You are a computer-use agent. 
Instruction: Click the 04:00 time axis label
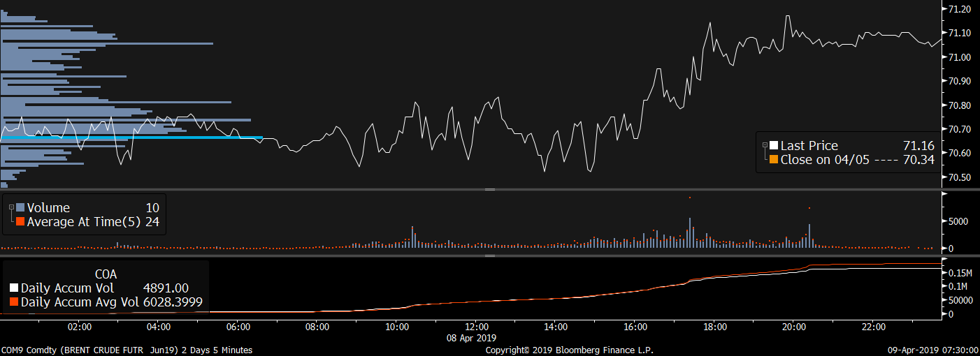coord(159,327)
